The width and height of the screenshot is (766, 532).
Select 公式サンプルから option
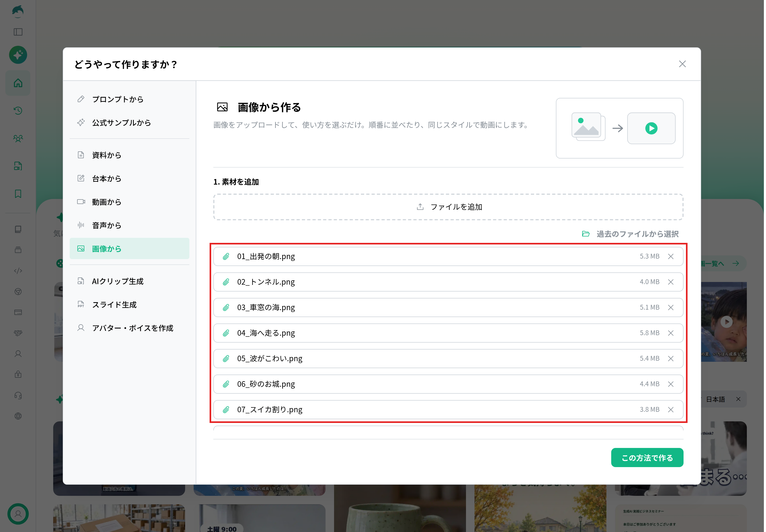129,123
